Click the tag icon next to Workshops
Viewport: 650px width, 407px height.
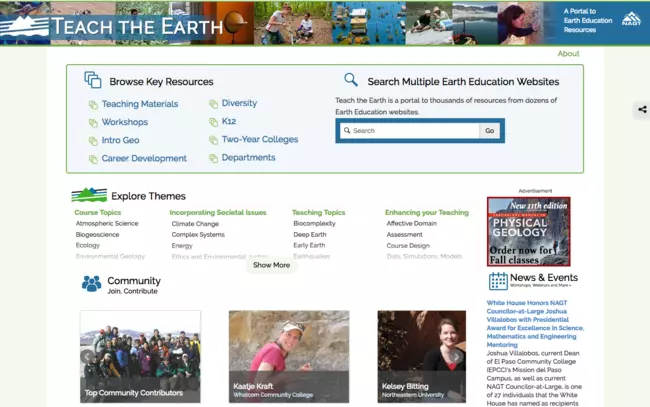pos(93,123)
